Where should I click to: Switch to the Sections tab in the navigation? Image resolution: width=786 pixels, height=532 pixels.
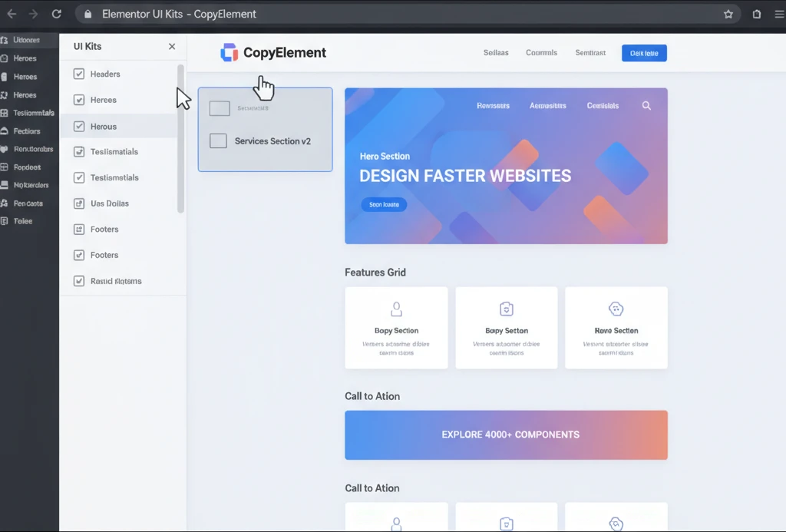[x=495, y=53]
